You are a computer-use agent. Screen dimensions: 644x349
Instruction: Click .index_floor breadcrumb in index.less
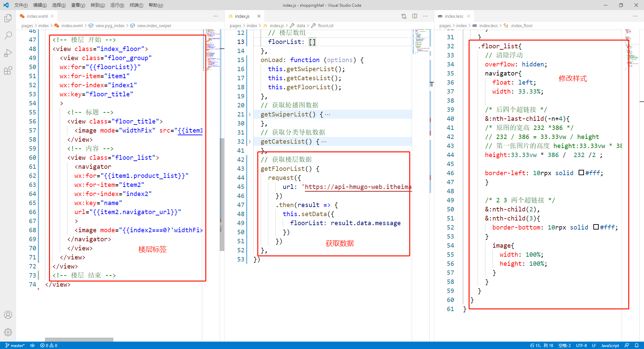pos(521,26)
